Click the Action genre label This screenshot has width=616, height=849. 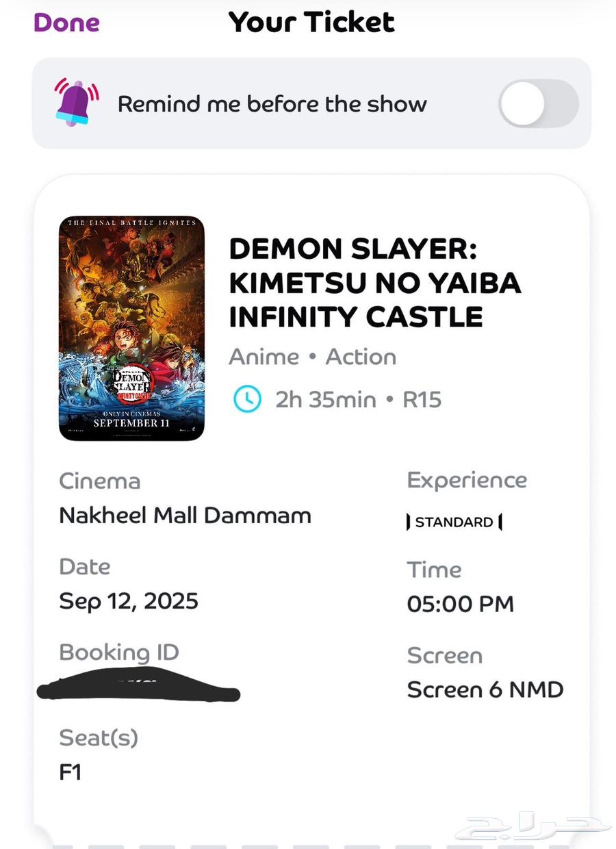(x=361, y=356)
